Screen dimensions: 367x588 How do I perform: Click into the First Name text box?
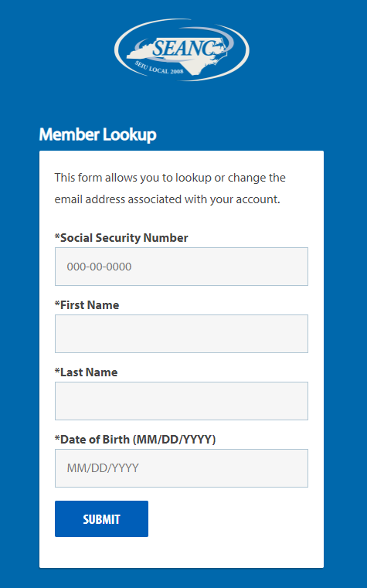tap(182, 334)
